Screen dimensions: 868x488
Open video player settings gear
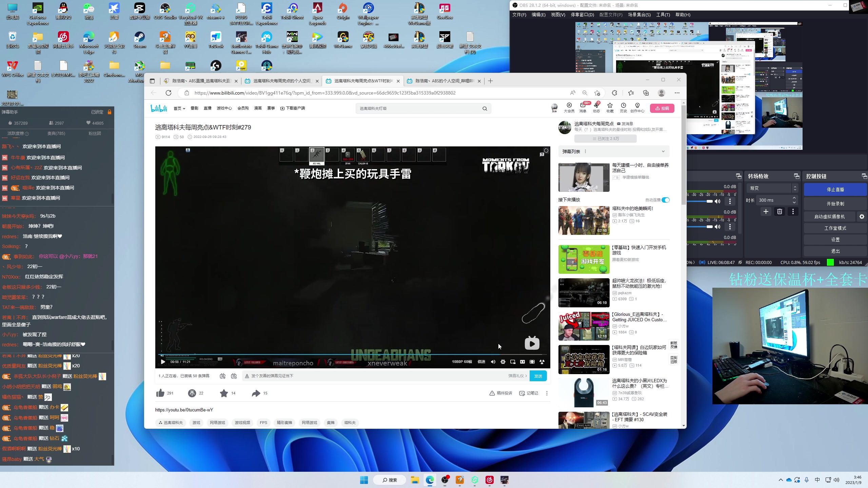pyautogui.click(x=503, y=362)
